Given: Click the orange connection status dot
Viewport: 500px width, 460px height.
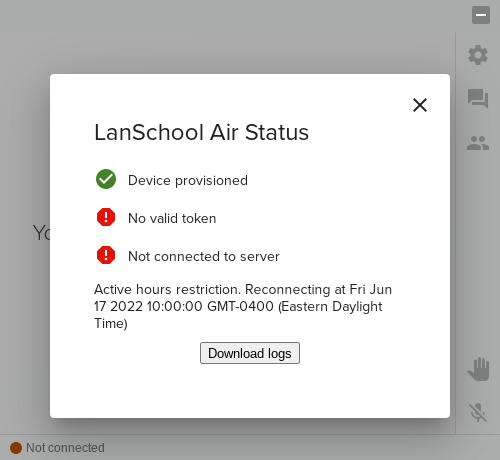Looking at the screenshot, I should [16, 448].
